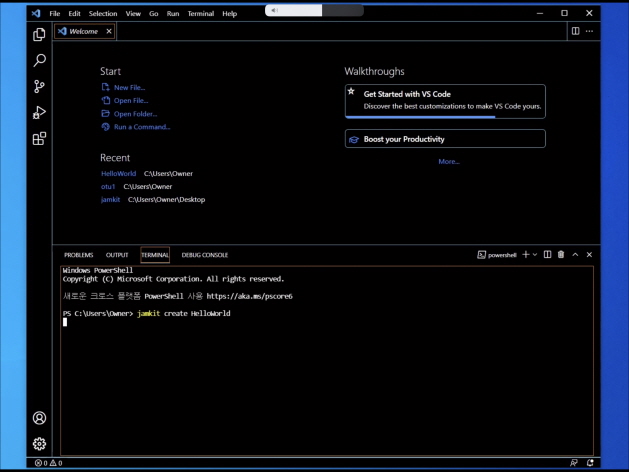The height and width of the screenshot is (472, 629).
Task: Click the Walkthroughs heading text
Action: click(374, 71)
